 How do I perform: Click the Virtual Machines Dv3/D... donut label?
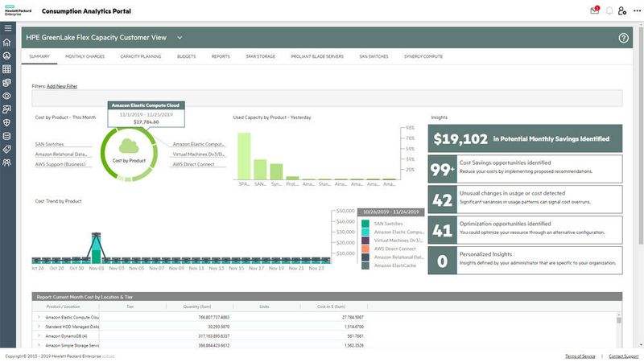[x=198, y=154]
